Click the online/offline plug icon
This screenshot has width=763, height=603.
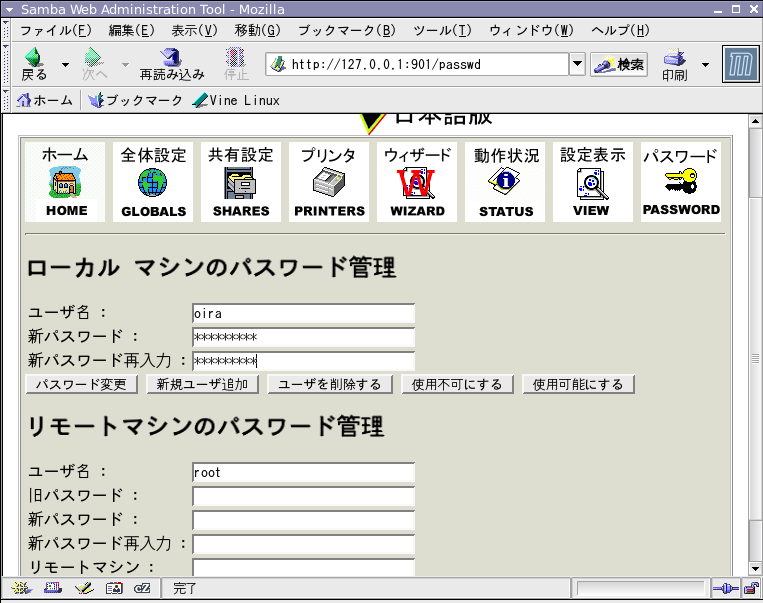[x=725, y=589]
